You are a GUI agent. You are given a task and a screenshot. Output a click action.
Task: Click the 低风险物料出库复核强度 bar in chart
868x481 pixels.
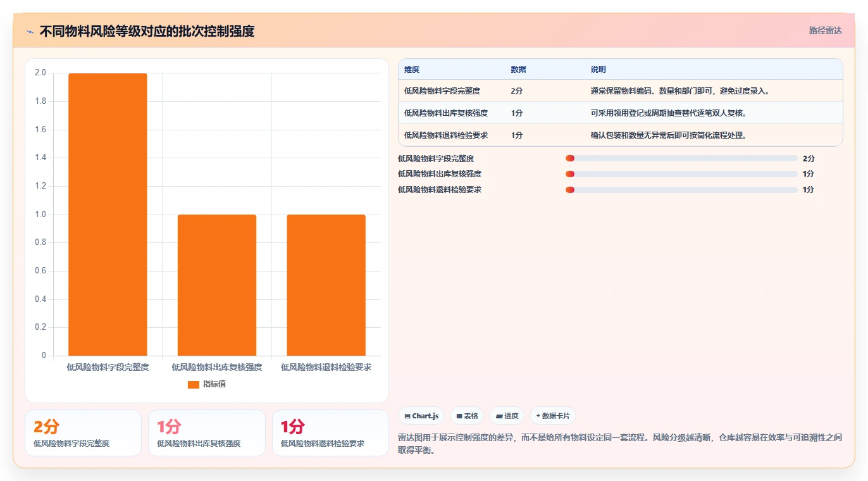[217, 285]
